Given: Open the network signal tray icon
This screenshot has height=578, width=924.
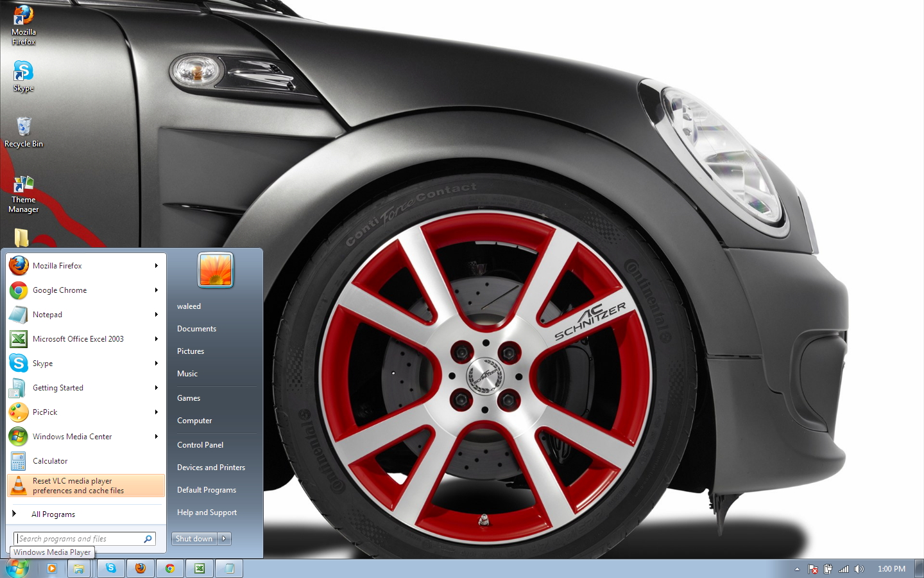Looking at the screenshot, I should point(844,569).
